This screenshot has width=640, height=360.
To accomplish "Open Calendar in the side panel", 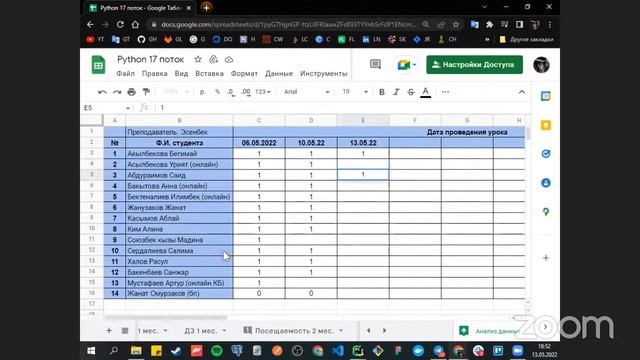I will (x=546, y=96).
